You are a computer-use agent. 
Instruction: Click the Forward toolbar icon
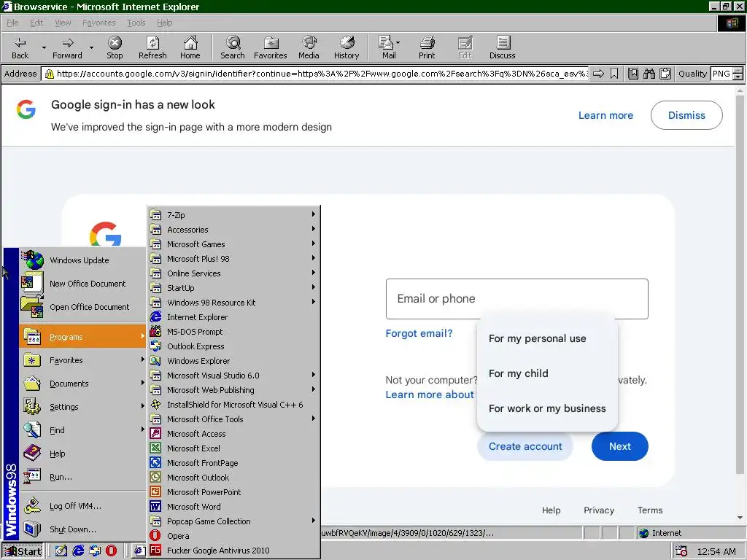coord(67,47)
